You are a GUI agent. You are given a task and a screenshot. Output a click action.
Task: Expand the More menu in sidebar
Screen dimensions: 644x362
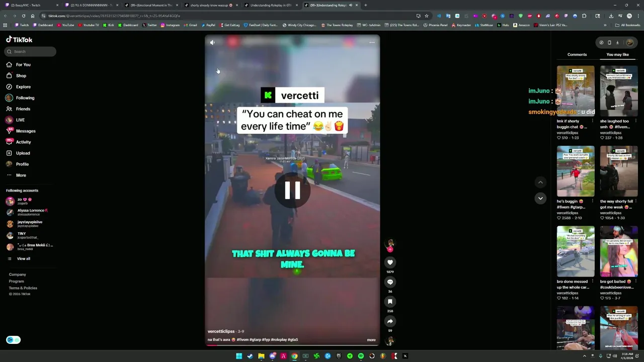16,175
